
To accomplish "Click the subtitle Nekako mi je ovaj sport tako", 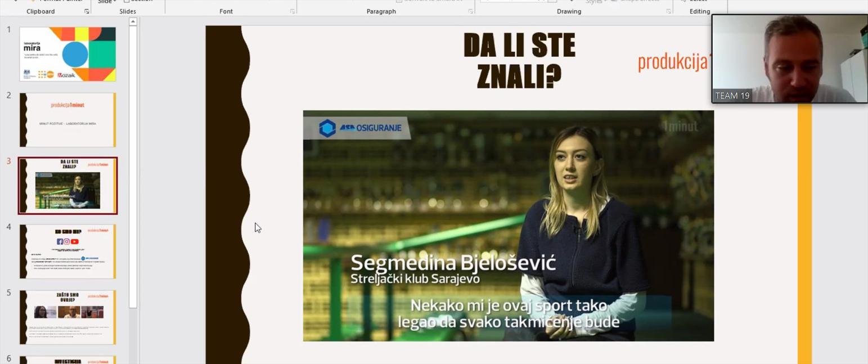I will pos(509,305).
